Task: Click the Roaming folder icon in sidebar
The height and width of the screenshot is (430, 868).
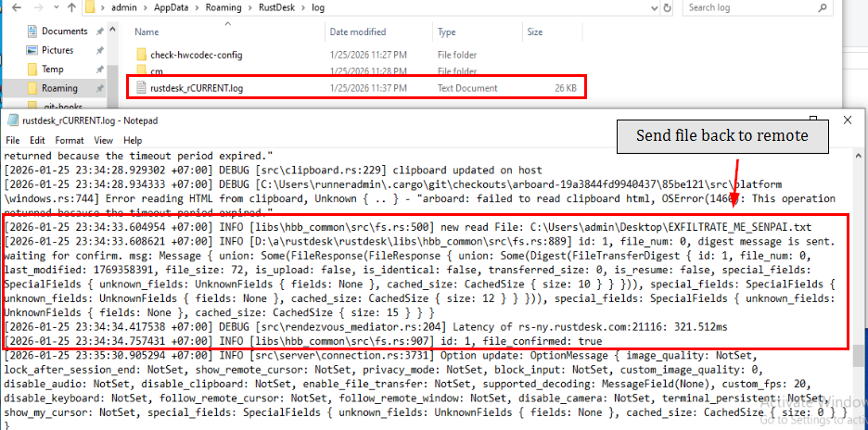Action: (32, 88)
